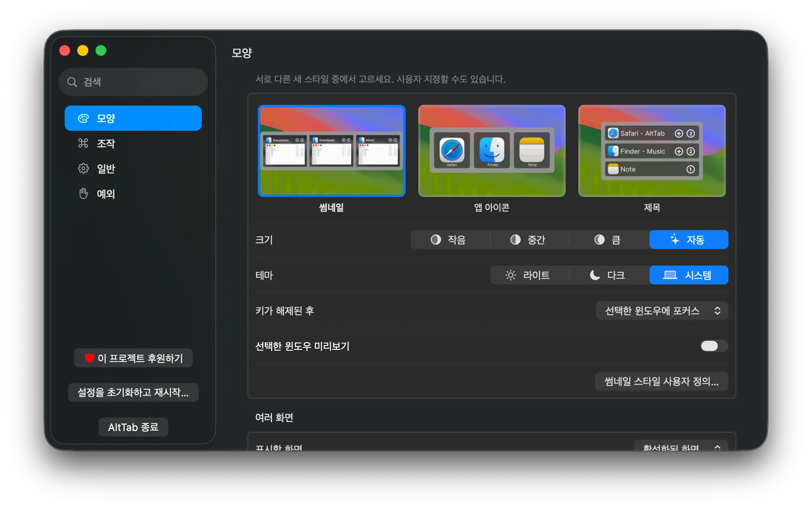Click the 키가 해제된 후 label
Viewport: 812px width, 509px height.
[x=285, y=311]
